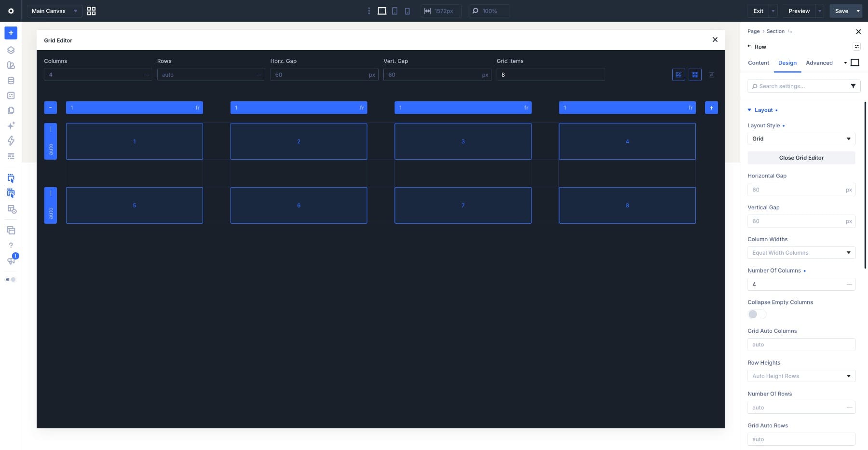Expand the Exit button arrow
The height and width of the screenshot is (450, 868).
(x=773, y=11)
